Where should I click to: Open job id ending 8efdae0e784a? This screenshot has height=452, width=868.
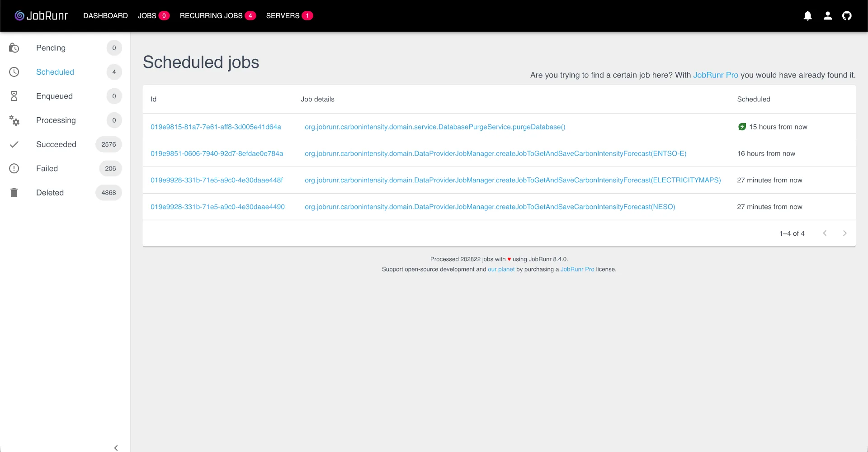pyautogui.click(x=217, y=153)
